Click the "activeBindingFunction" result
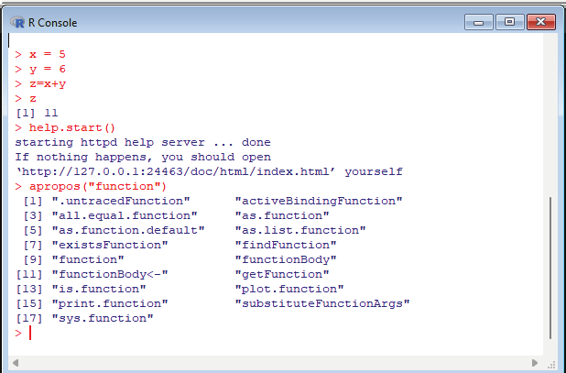Image resolution: width=566 pixels, height=373 pixels. pos(318,201)
